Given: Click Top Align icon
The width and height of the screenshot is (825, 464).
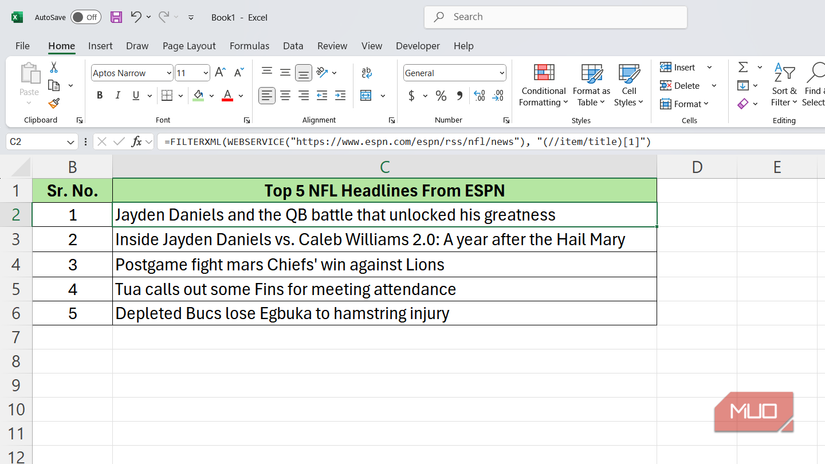Looking at the screenshot, I should click(x=267, y=72).
